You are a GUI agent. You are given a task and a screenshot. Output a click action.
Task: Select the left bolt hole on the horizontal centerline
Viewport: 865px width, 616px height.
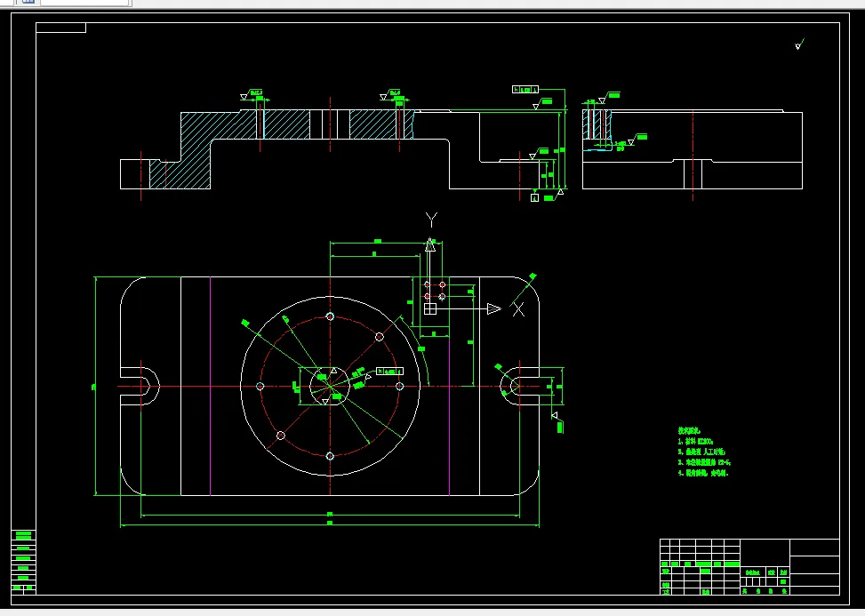(260, 386)
